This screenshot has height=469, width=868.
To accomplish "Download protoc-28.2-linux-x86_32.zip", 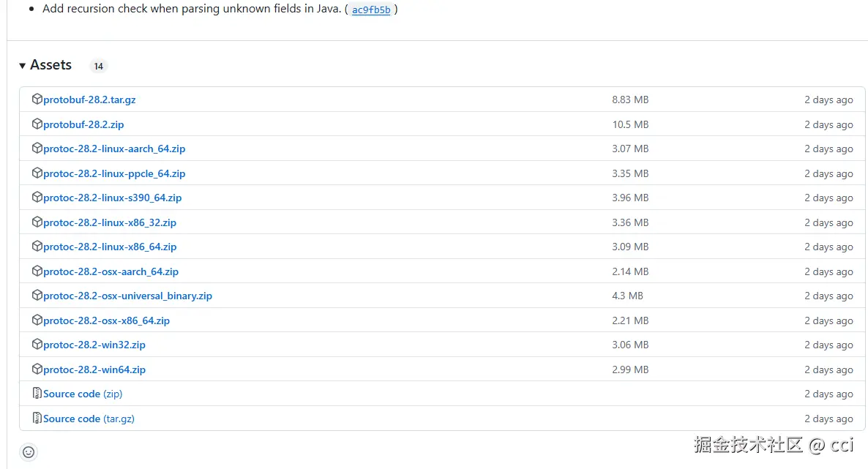I will click(x=110, y=222).
